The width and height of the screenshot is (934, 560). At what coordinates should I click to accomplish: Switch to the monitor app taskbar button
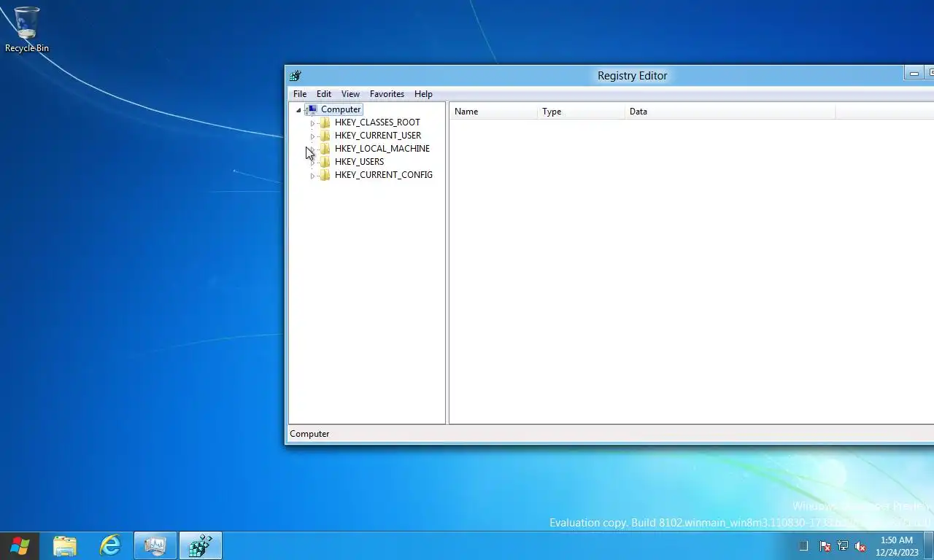(155, 545)
